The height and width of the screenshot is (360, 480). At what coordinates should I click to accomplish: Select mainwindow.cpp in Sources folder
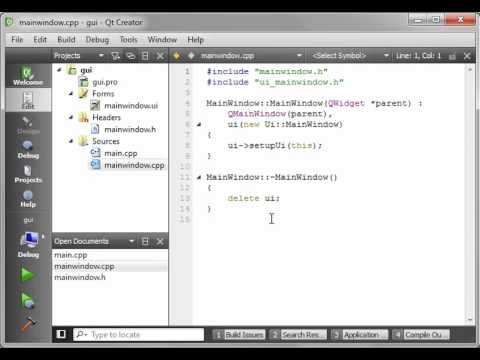pos(134,165)
